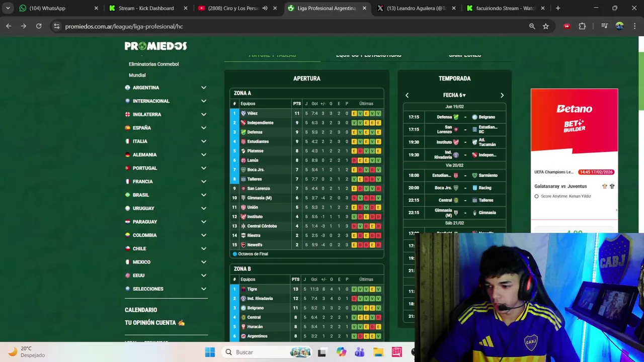Click the Vélez crest in Zona A
This screenshot has height=362, width=644.
click(243, 114)
